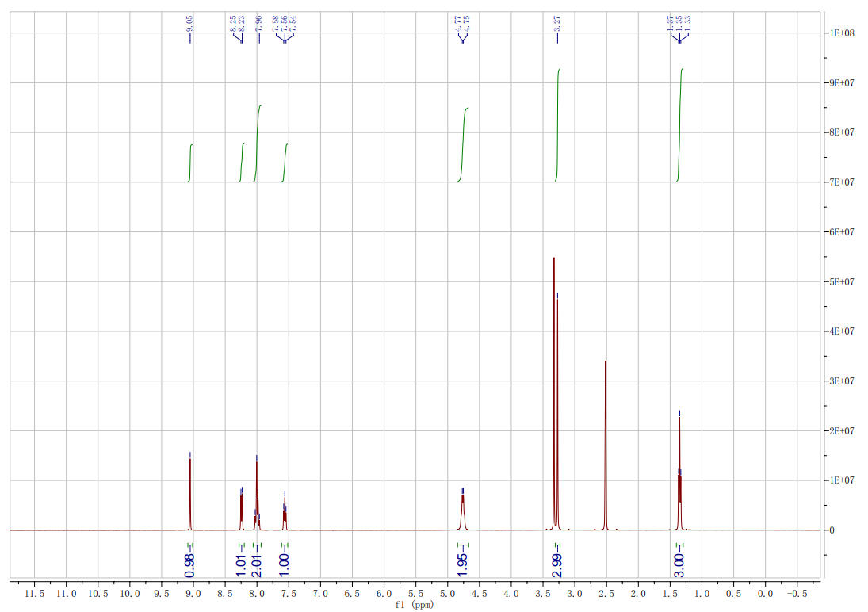Click the 0 label on the intensity axis
The width and height of the screenshot is (868, 612).
[832, 530]
